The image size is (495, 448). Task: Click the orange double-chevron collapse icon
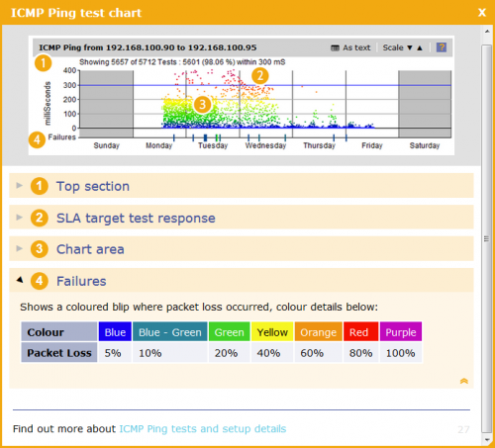(464, 381)
